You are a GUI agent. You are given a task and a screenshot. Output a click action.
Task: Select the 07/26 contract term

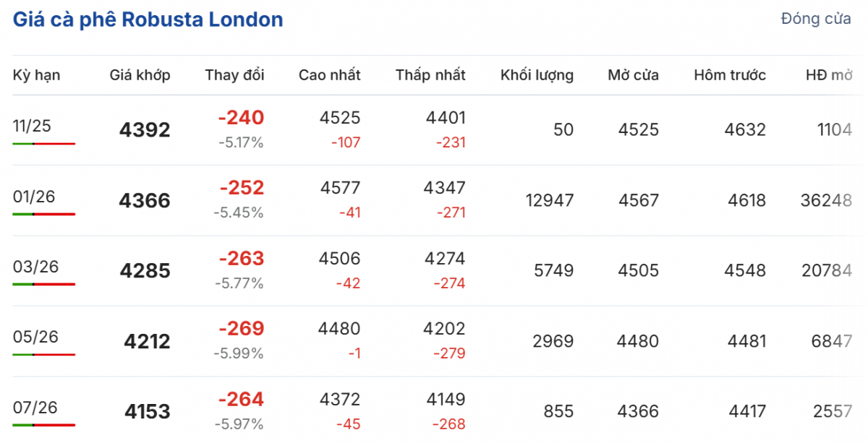[35, 407]
